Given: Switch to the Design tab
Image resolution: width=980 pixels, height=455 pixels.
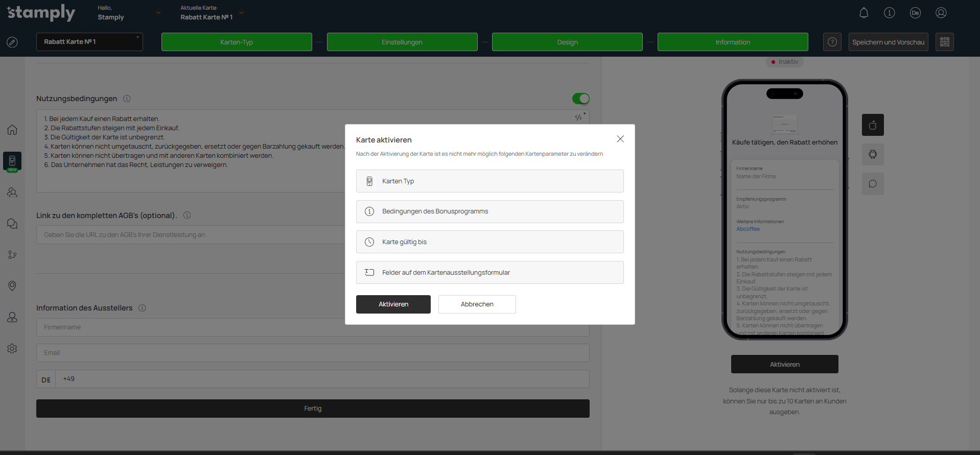Looking at the screenshot, I should point(567,42).
